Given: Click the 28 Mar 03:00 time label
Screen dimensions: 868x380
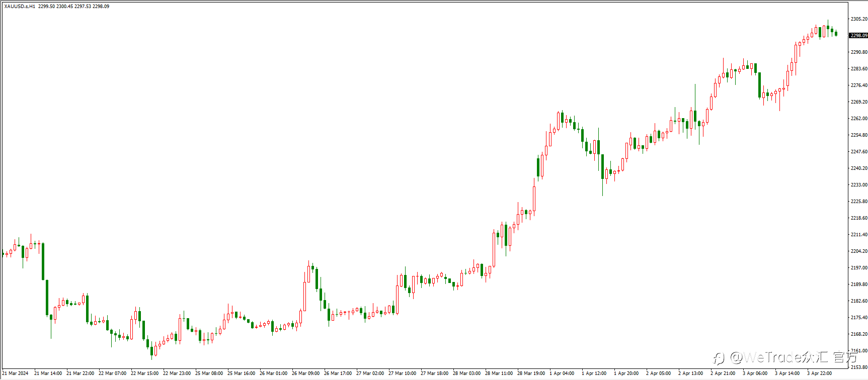Looking at the screenshot, I should click(x=466, y=373).
